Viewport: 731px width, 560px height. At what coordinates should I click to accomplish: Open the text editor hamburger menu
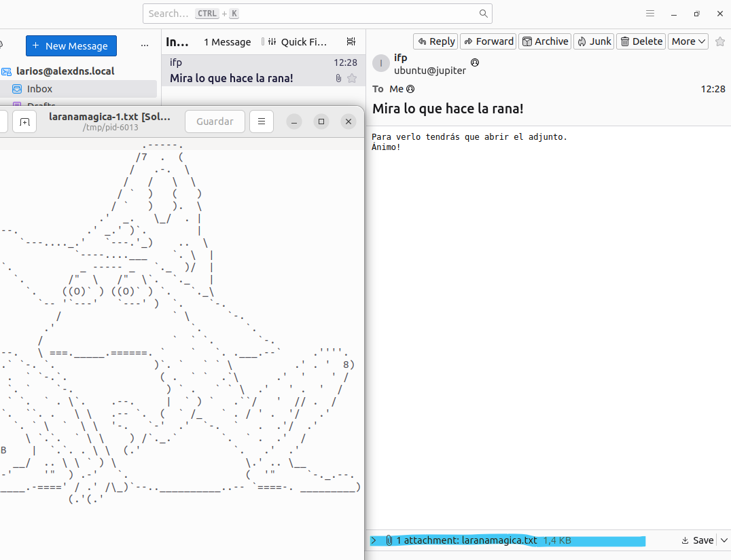(x=262, y=122)
